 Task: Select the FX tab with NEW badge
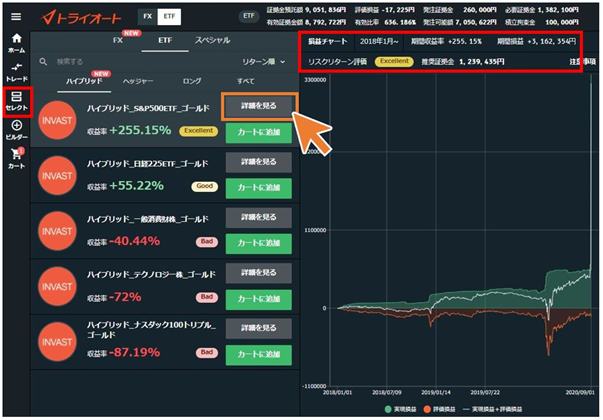118,40
